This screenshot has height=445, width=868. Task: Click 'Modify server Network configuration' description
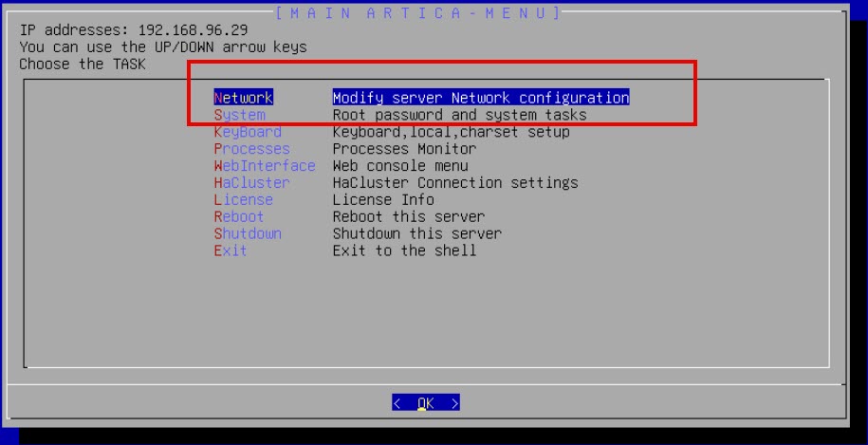tap(481, 98)
